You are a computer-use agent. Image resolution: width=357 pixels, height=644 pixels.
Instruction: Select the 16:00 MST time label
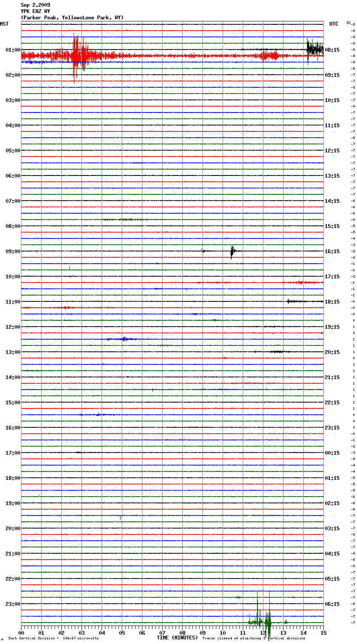tap(13, 428)
